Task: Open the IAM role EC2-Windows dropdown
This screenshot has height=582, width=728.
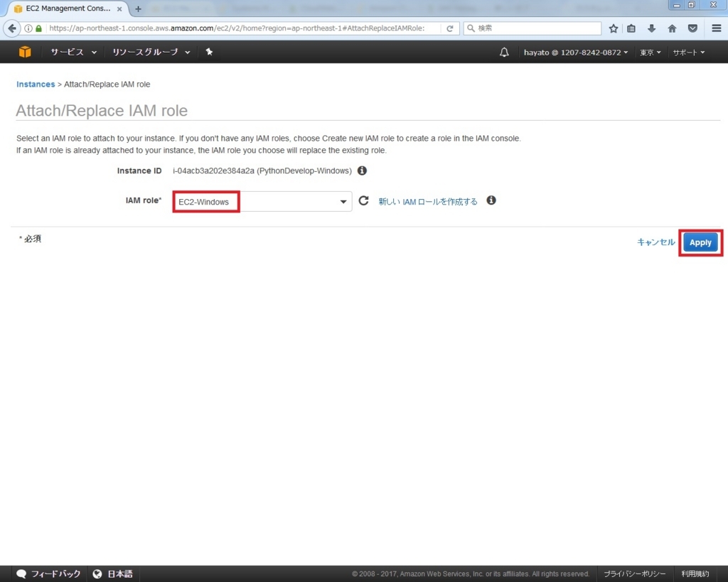Action: point(262,201)
